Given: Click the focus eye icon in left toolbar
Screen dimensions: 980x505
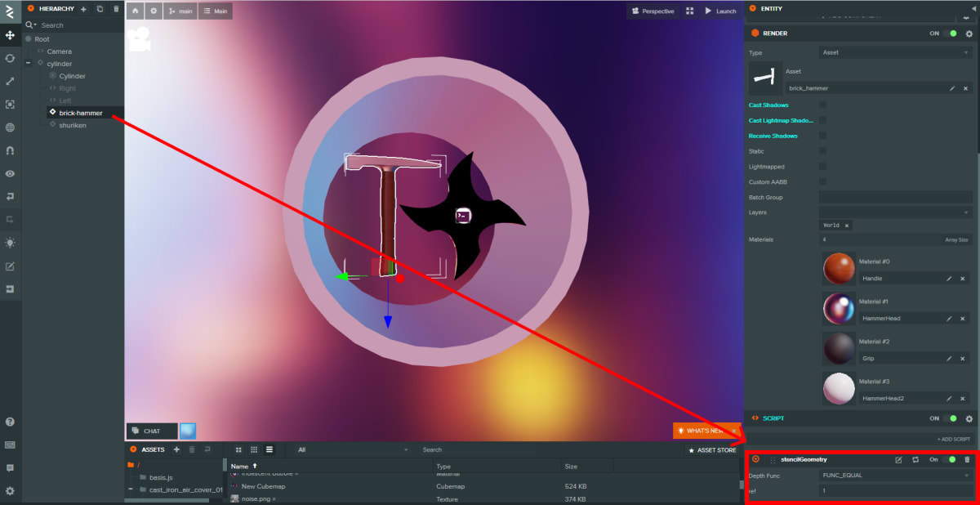Looking at the screenshot, I should tap(10, 173).
